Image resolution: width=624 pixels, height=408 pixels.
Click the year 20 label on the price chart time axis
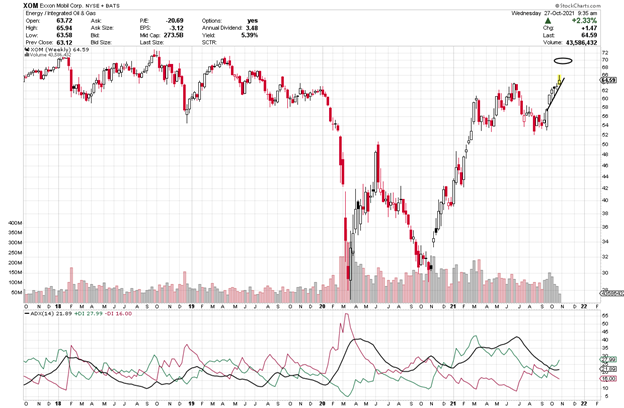click(x=322, y=306)
